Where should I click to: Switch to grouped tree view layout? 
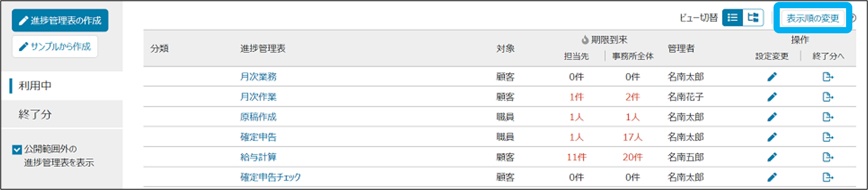(753, 18)
